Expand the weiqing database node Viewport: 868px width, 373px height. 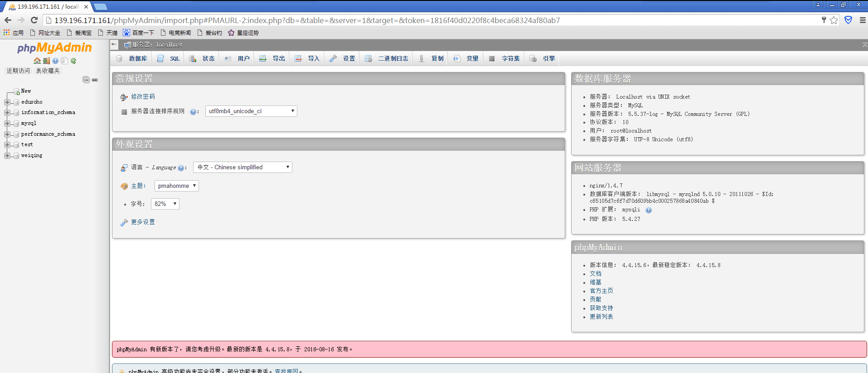tap(7, 156)
